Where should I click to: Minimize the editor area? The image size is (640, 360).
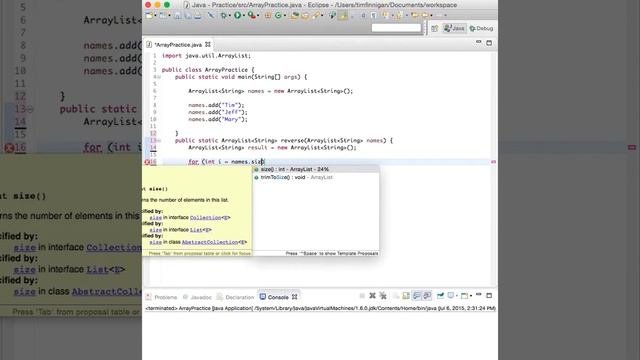(478, 42)
